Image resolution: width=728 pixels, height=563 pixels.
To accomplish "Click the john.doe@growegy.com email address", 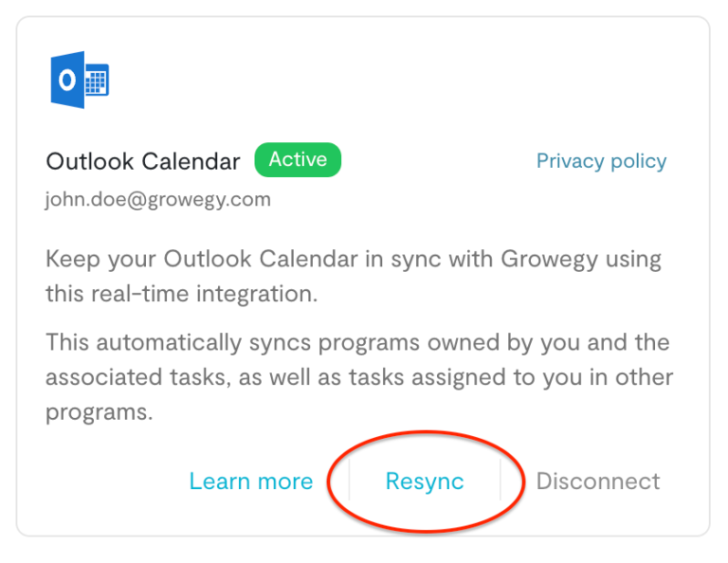I will coord(158,200).
